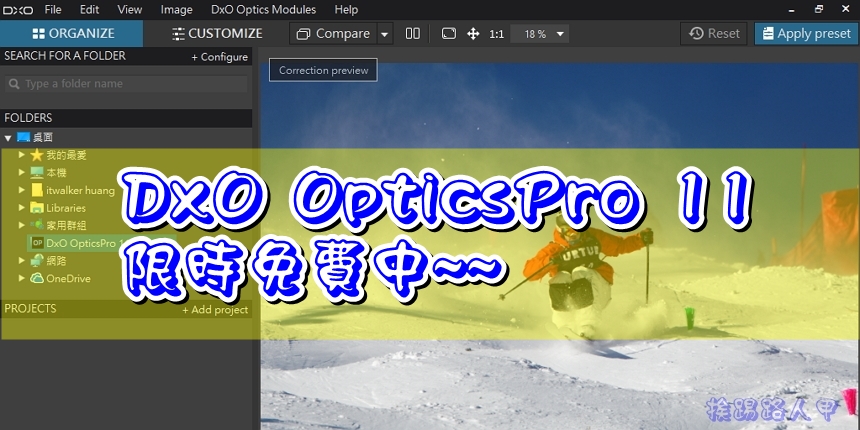The image size is (860, 430).
Task: Open the Compare mode dropdown arrow
Action: 384,34
